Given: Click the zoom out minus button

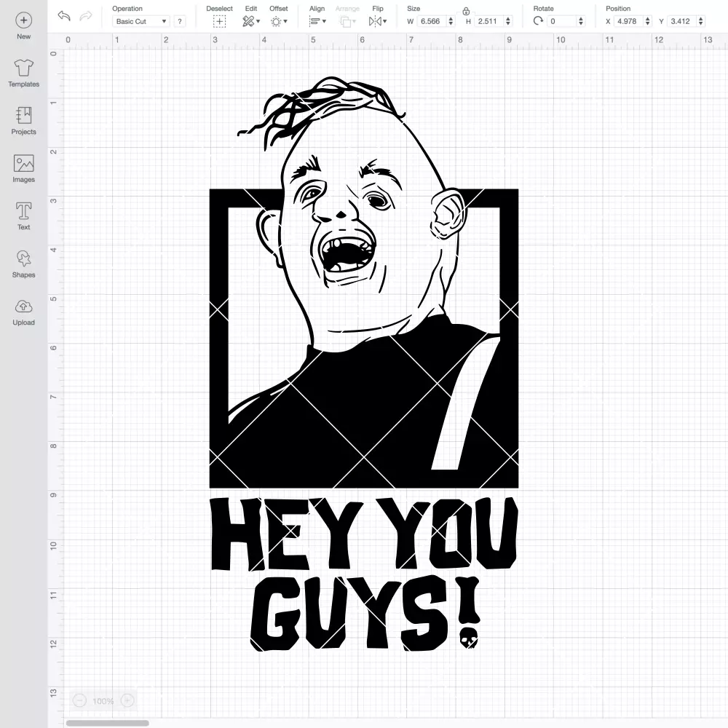Looking at the screenshot, I should [80, 700].
